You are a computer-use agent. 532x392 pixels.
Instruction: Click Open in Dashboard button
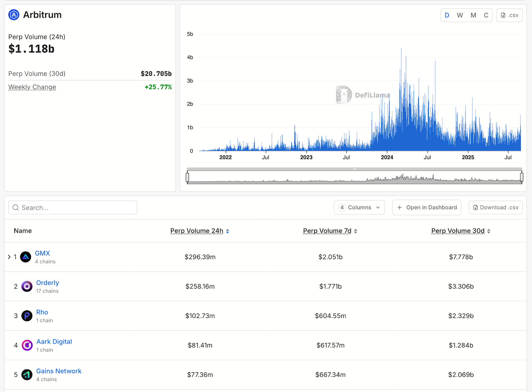click(427, 208)
